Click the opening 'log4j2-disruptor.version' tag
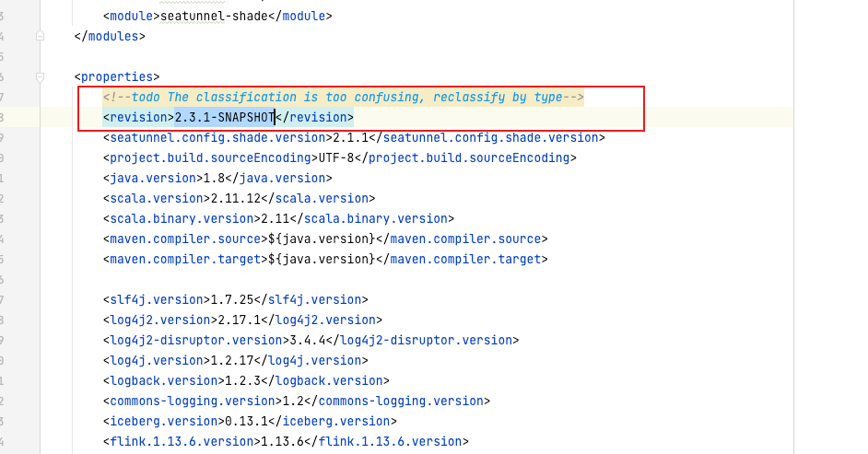The width and height of the screenshot is (868, 454). tap(196, 340)
